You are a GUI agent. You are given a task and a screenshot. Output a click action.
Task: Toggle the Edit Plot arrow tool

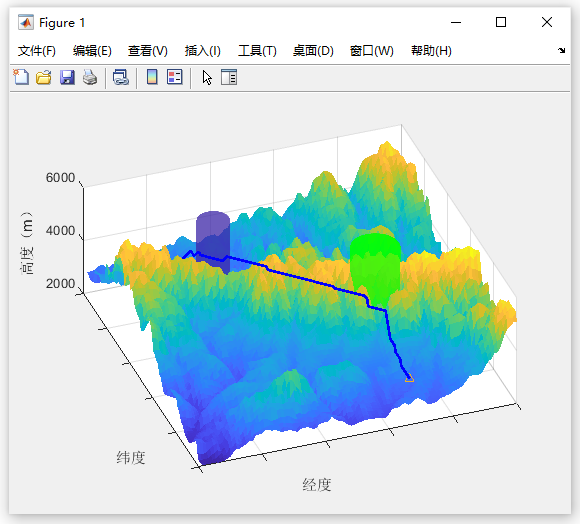coord(207,78)
